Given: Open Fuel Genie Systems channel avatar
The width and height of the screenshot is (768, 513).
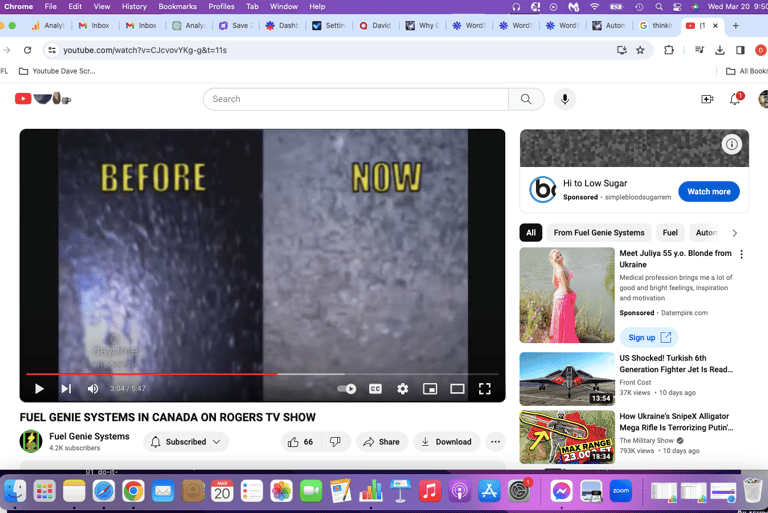Looking at the screenshot, I should pos(31,441).
